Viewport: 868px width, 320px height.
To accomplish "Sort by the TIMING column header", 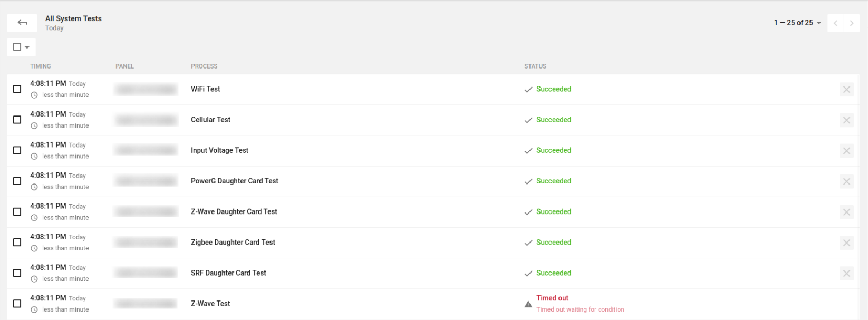I will click(41, 66).
